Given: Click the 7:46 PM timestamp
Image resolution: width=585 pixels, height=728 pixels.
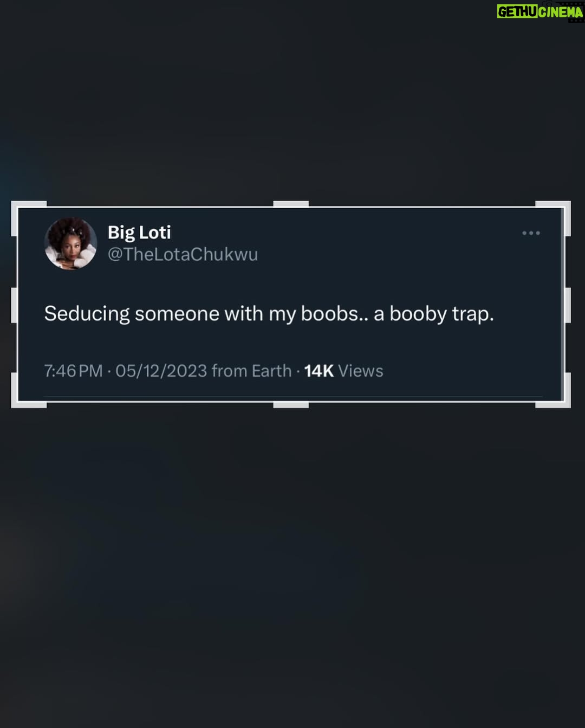Looking at the screenshot, I should click(73, 371).
